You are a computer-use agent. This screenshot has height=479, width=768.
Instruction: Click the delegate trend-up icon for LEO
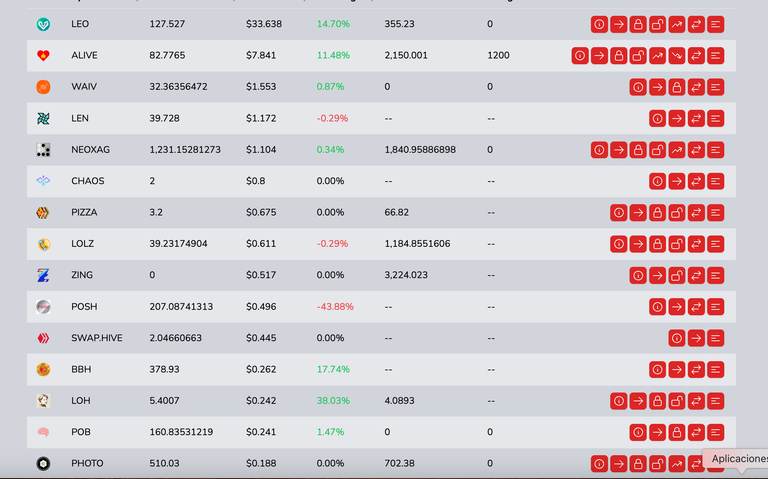[x=676, y=24]
